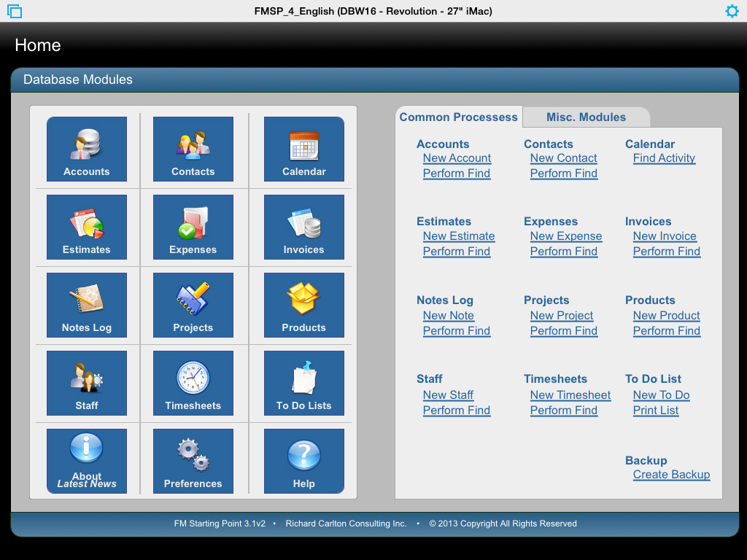This screenshot has height=560, width=747.
Task: Click the New Invoice link
Action: [x=665, y=236]
